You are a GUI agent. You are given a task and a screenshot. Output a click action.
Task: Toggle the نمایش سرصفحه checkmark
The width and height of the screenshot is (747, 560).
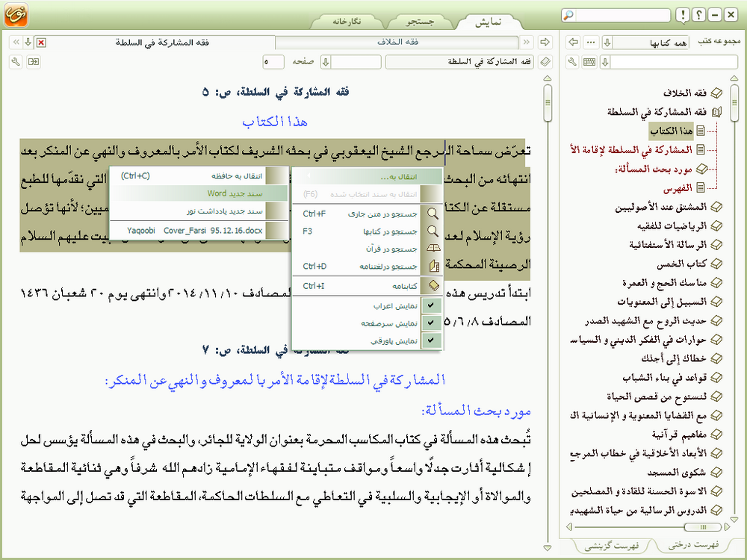click(x=431, y=323)
